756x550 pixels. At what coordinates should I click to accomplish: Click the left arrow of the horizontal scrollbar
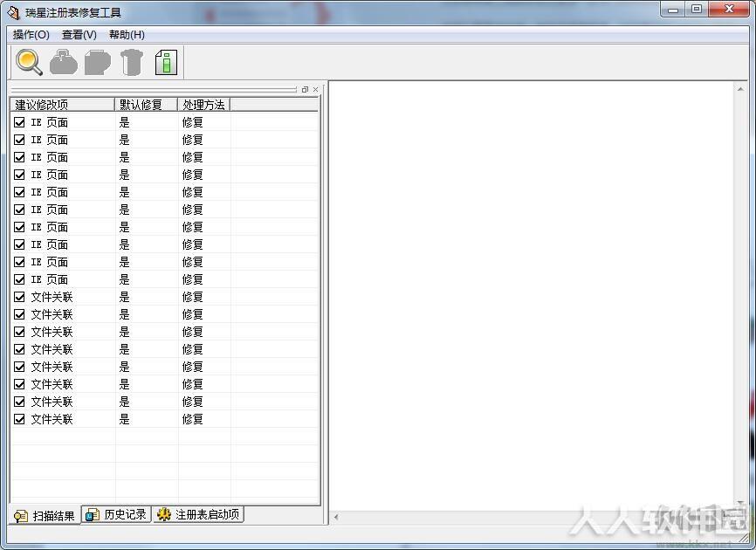[336, 517]
